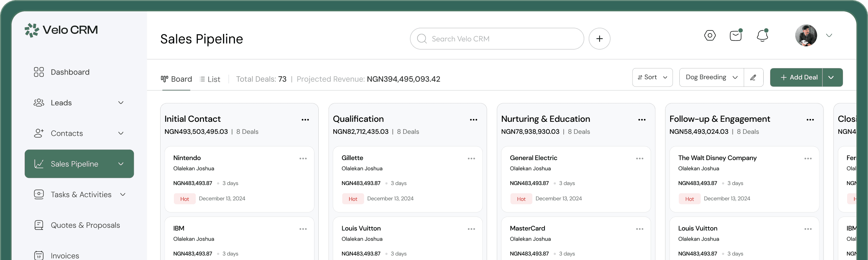Click the Sales Pipeline chart icon
Screen dimensions: 868x260
(x=39, y=164)
